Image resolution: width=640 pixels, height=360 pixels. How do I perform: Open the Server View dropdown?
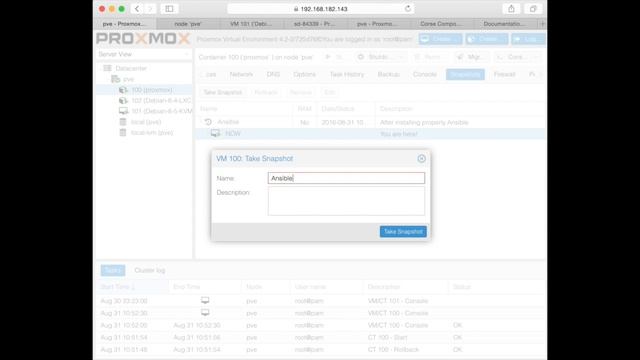pyautogui.click(x=144, y=54)
